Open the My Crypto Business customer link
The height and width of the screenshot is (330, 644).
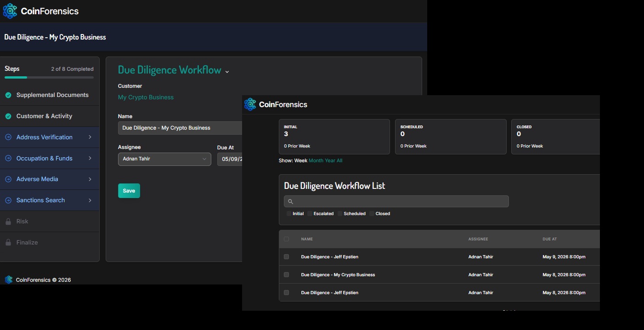point(146,97)
